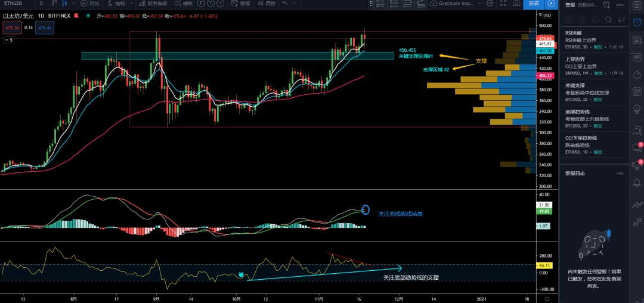
Task: Open the 指标 indicators menu
Action: (116, 4)
